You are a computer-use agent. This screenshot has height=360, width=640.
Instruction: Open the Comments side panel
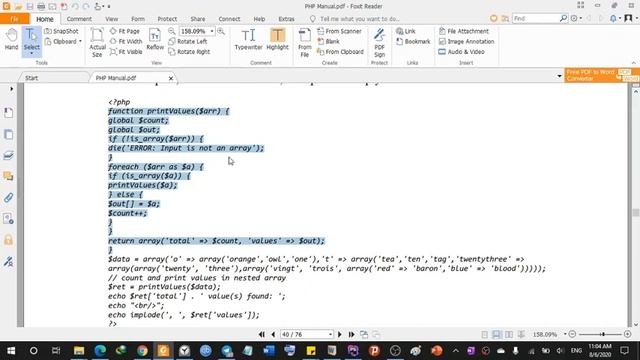click(9, 176)
